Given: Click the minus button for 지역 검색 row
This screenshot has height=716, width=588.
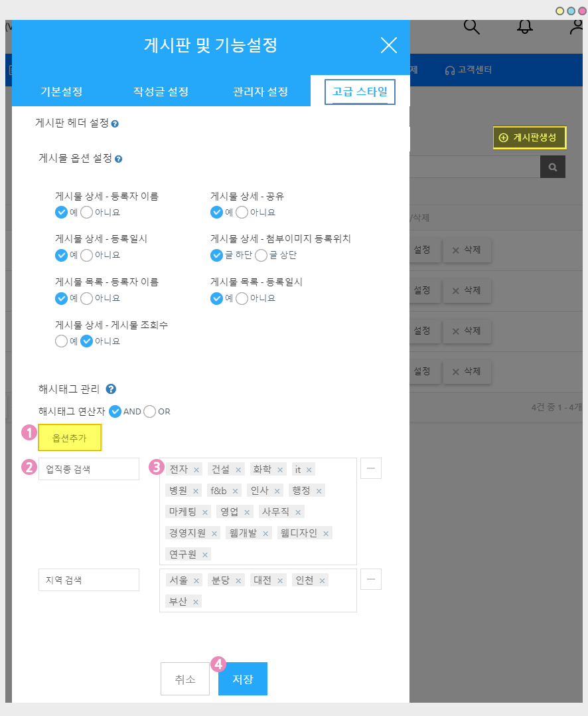Looking at the screenshot, I should 370,579.
